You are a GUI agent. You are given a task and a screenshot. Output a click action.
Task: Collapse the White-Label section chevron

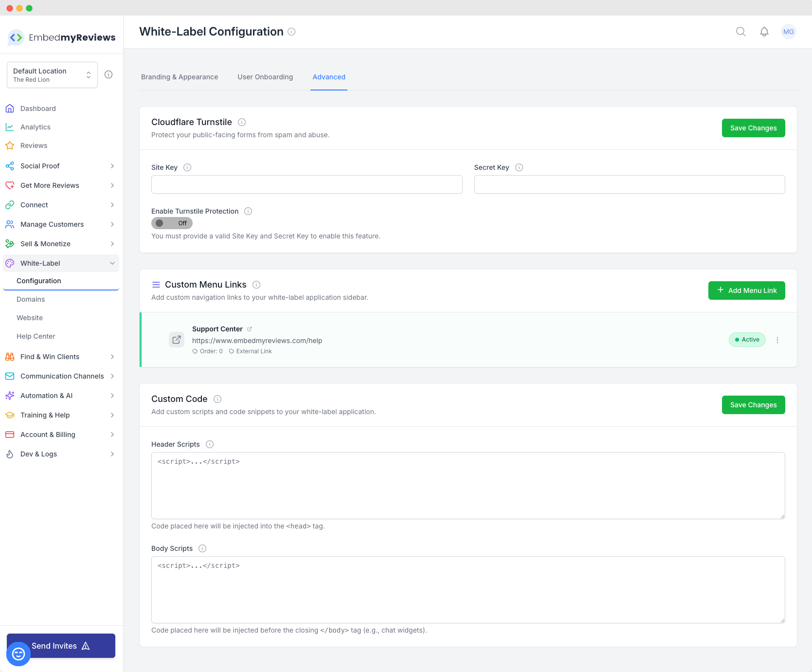point(112,263)
